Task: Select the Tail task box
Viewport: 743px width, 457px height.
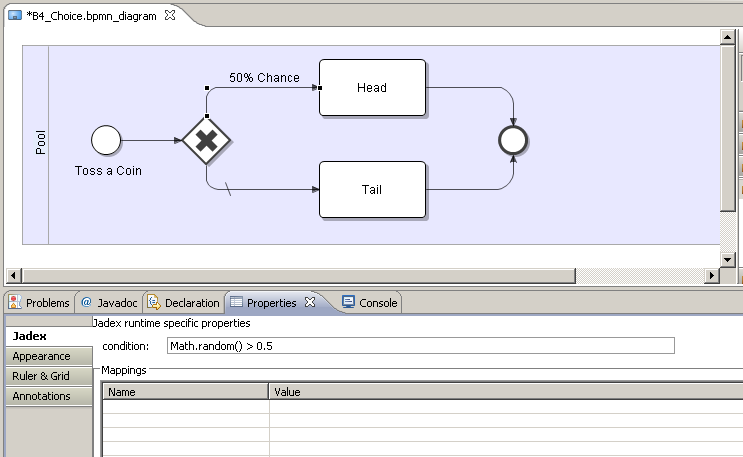Action: coord(372,190)
